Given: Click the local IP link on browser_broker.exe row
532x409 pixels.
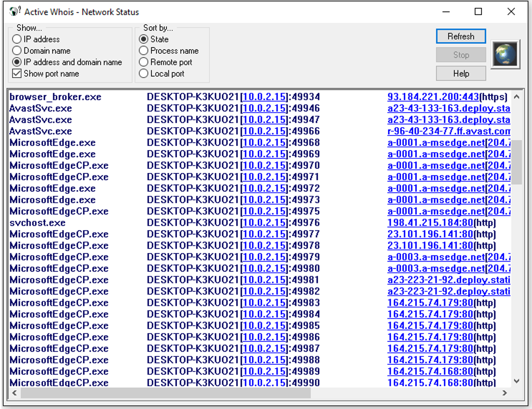Looking at the screenshot, I should [264, 97].
